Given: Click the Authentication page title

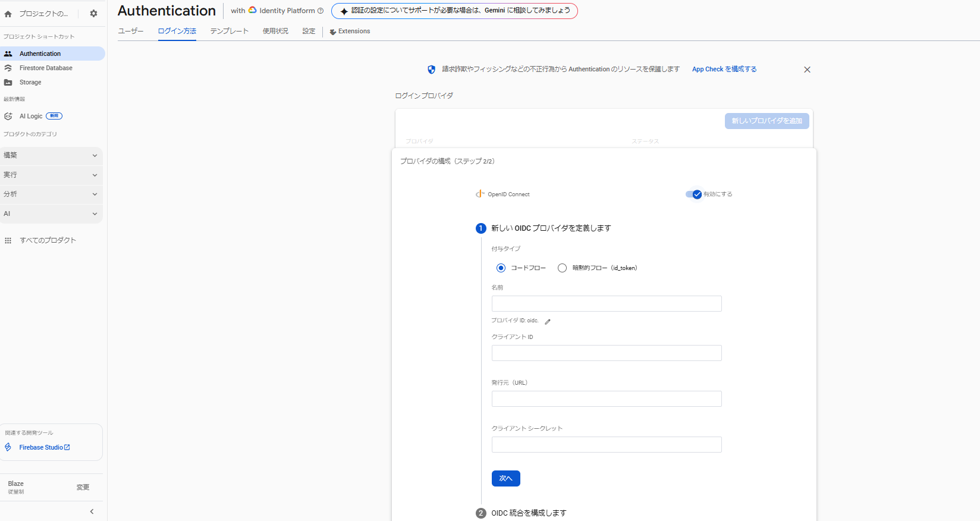Looking at the screenshot, I should 167,11.
